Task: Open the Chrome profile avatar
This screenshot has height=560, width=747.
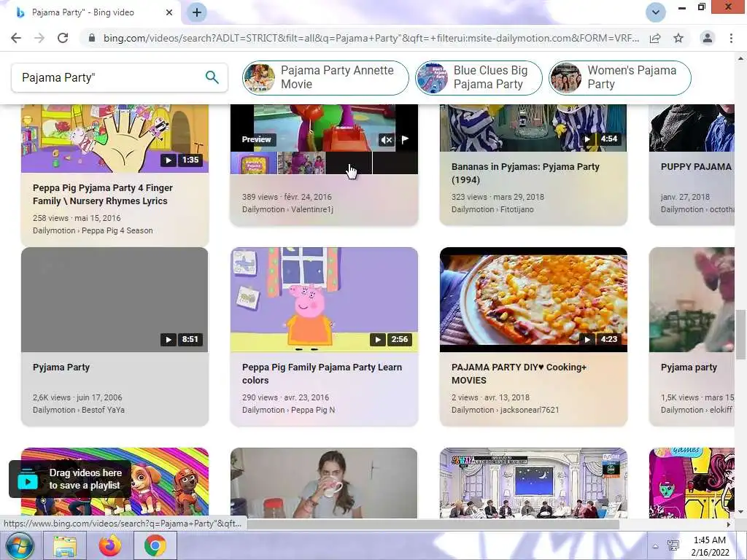Action: click(x=708, y=38)
